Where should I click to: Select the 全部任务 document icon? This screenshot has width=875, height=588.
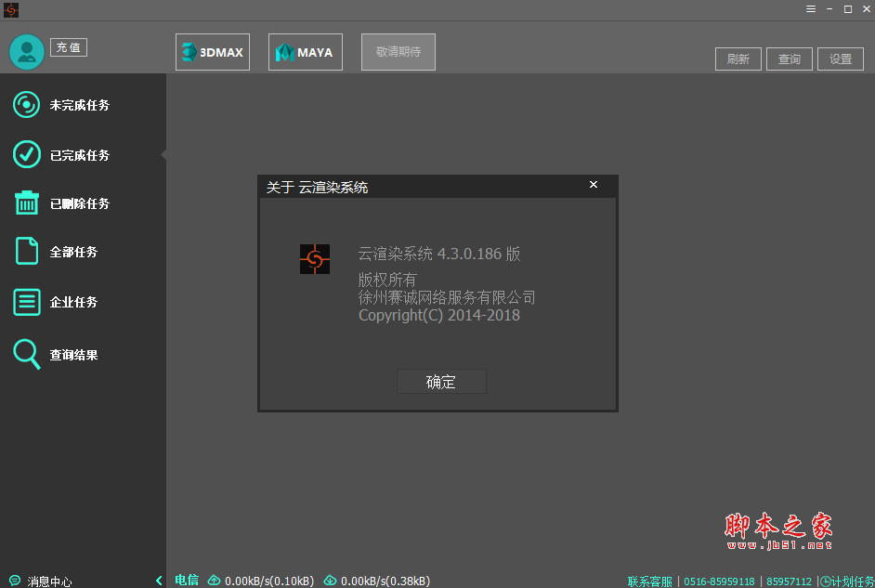coord(26,251)
